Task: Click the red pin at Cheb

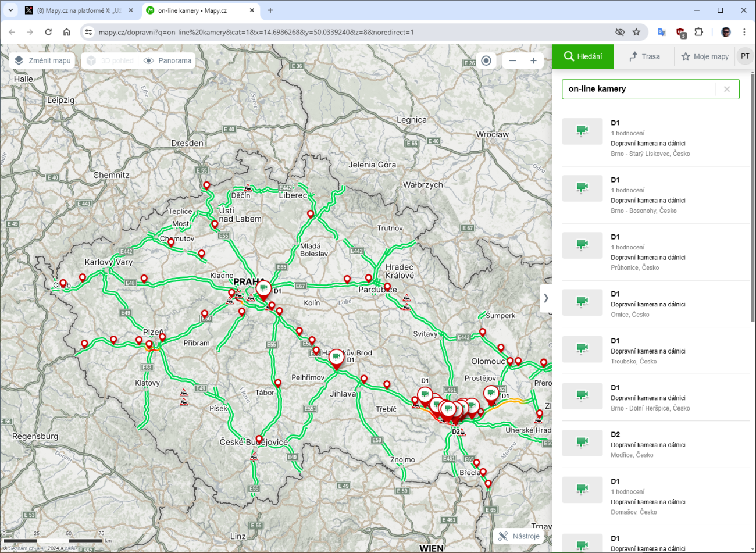Action: tap(63, 283)
